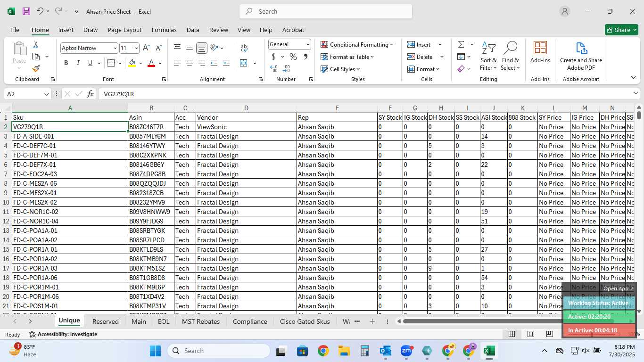Switch to Page Layout view icon
Image resolution: width=644 pixels, height=362 pixels.
(531, 334)
